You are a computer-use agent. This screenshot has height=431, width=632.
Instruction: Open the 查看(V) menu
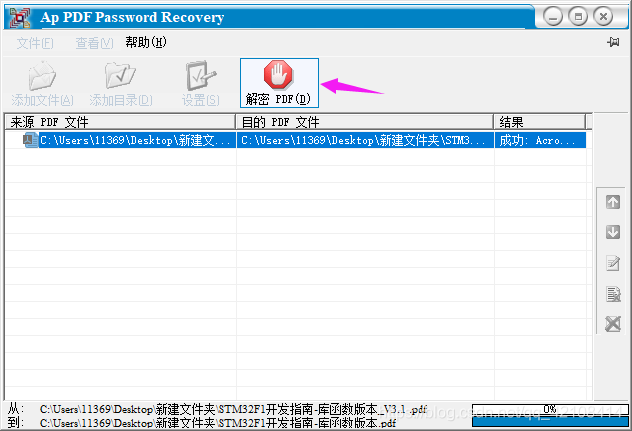94,43
